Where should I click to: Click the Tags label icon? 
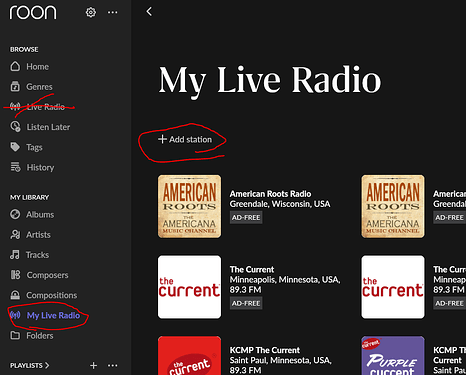15,147
